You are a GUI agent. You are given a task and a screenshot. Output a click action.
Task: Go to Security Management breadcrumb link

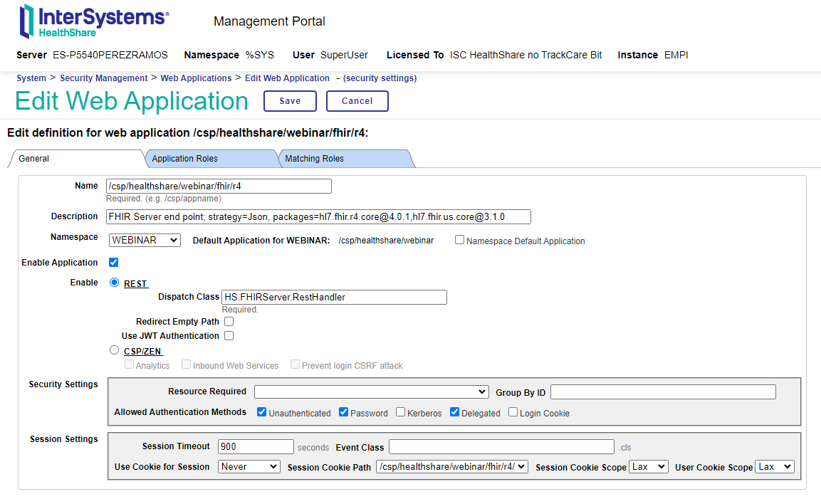[x=103, y=78]
